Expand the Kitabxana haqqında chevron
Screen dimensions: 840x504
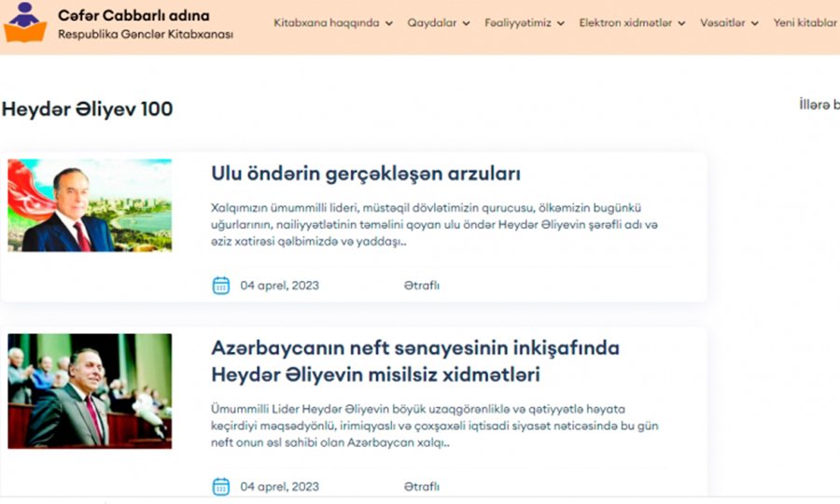(x=389, y=23)
